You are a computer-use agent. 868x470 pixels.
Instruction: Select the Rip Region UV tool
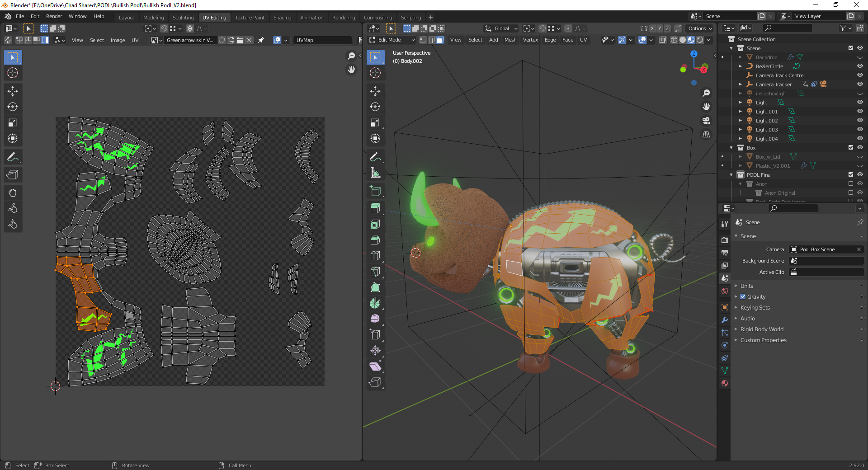click(x=13, y=175)
